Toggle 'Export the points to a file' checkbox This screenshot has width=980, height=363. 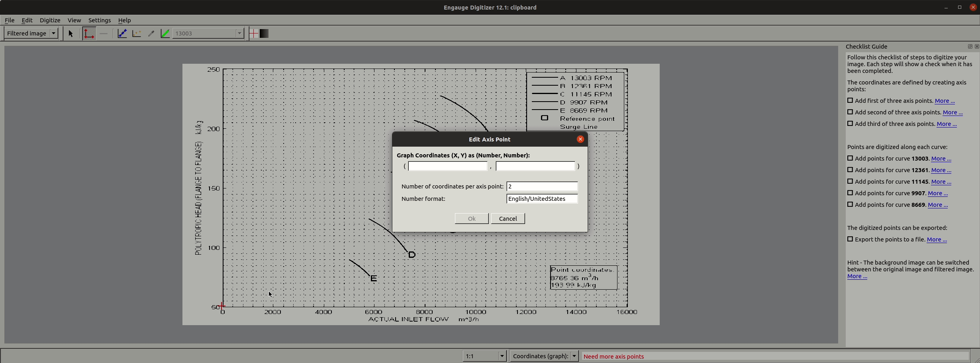click(x=850, y=239)
